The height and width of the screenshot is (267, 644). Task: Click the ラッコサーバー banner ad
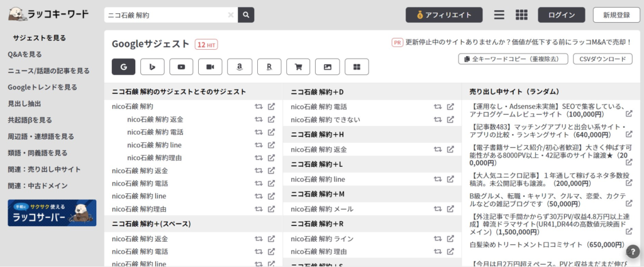tap(52, 213)
